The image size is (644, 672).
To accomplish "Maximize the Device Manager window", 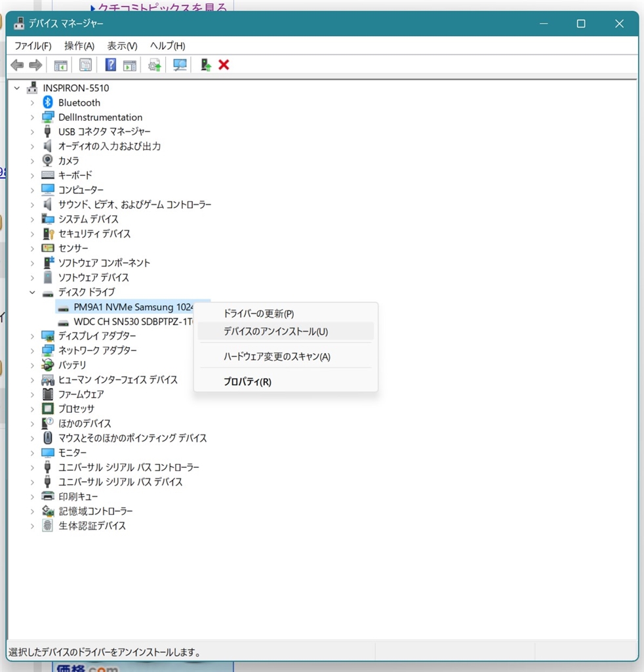I will point(580,24).
